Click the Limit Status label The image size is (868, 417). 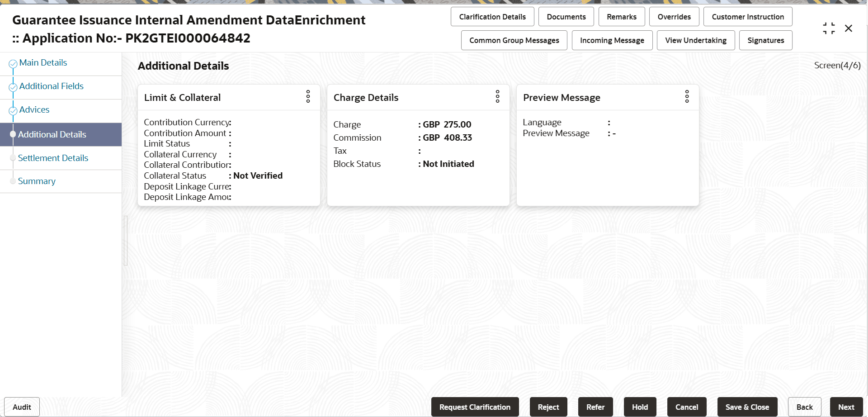click(x=167, y=144)
